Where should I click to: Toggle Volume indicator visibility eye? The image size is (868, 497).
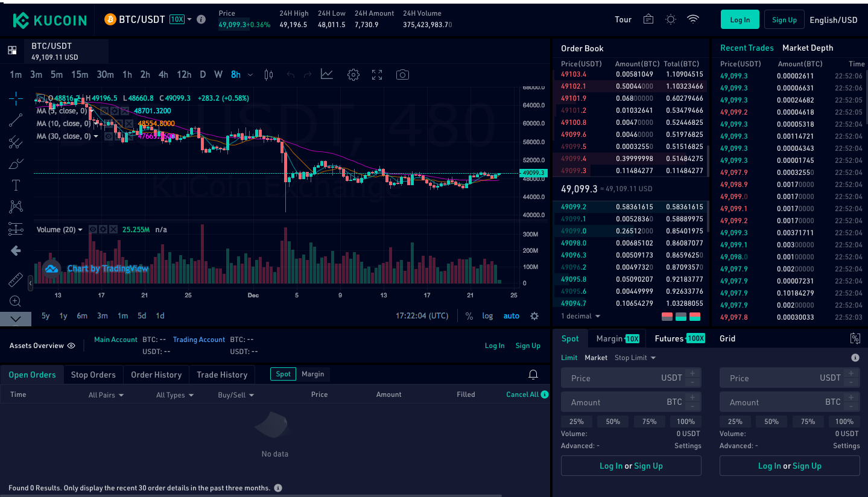93,229
